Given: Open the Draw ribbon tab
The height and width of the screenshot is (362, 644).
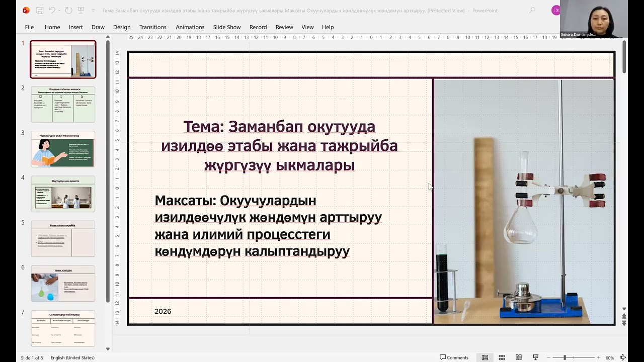Looking at the screenshot, I should pyautogui.click(x=98, y=27).
